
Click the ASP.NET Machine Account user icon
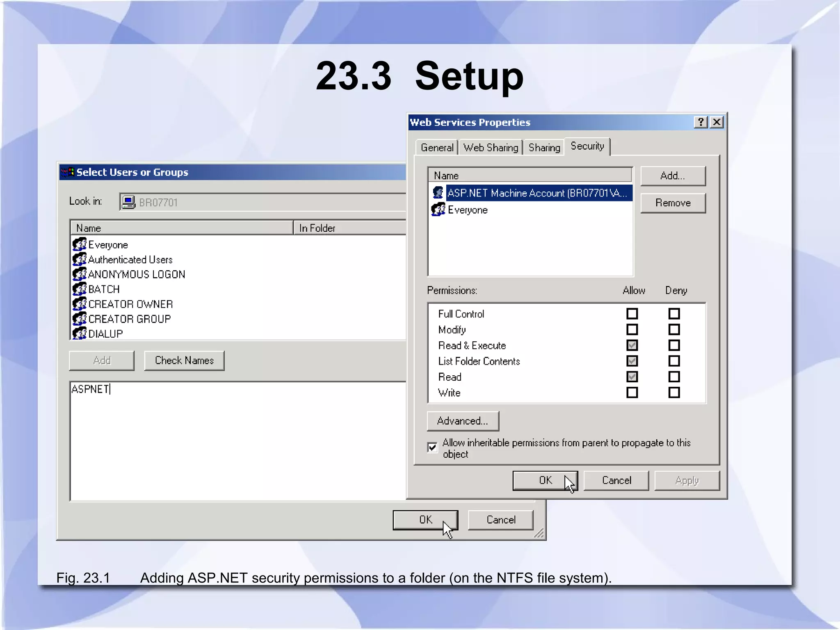click(x=438, y=192)
